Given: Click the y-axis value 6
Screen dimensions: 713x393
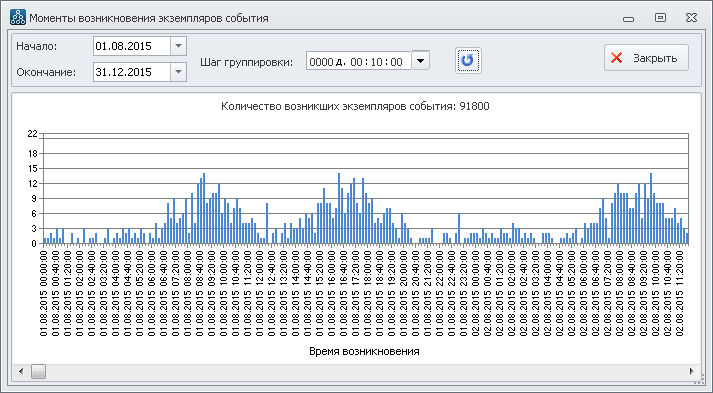Looking at the screenshot, I should coord(34,214).
